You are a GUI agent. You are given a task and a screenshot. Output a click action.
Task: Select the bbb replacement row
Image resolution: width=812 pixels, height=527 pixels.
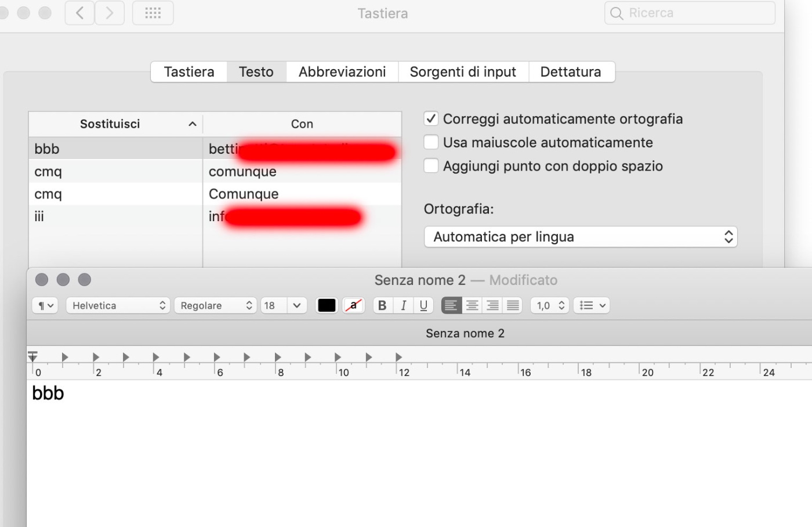pyautogui.click(x=215, y=149)
